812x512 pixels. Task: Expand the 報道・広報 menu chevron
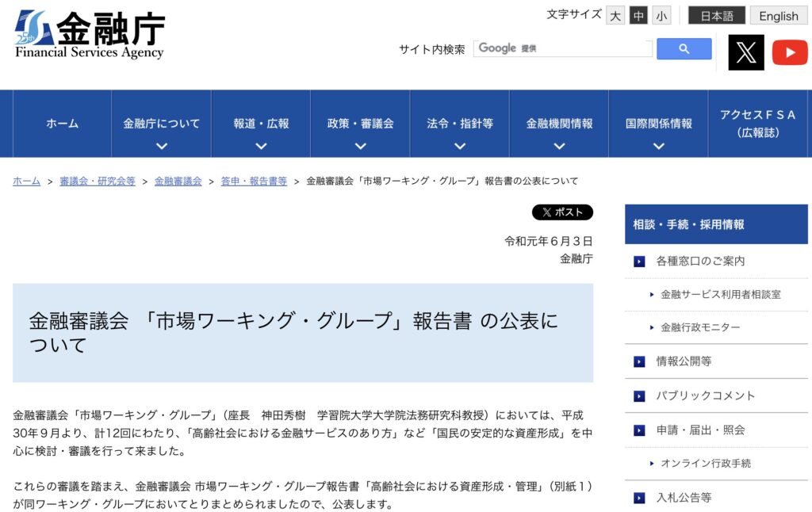[x=261, y=146]
